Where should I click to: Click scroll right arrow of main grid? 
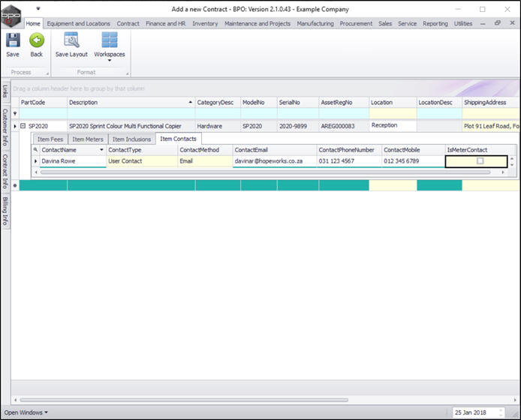tap(515, 400)
